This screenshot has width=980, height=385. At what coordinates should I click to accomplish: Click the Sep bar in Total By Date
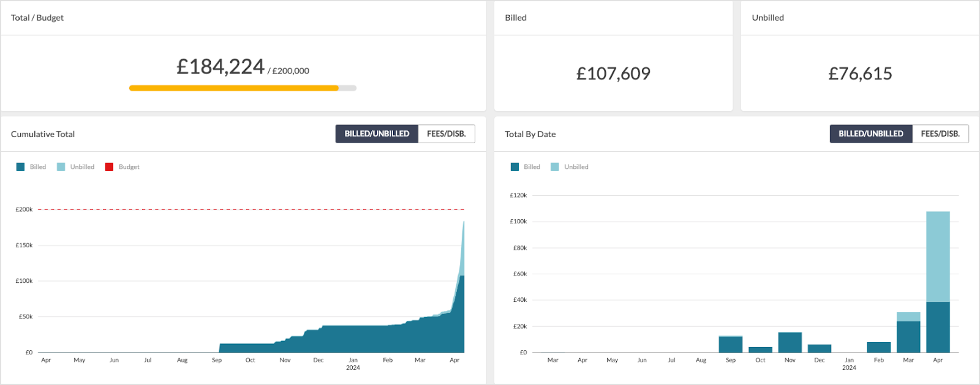[x=731, y=344]
